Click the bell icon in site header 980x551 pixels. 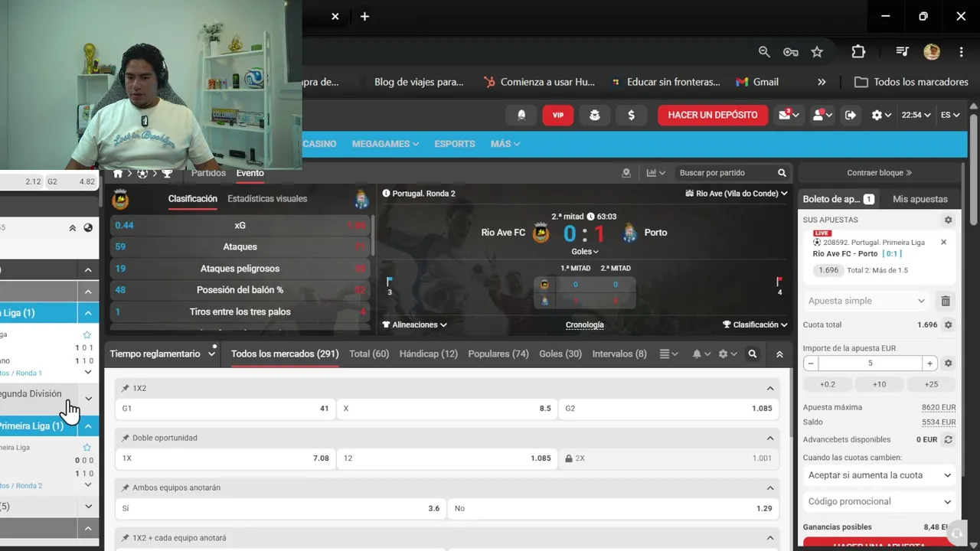pos(521,115)
